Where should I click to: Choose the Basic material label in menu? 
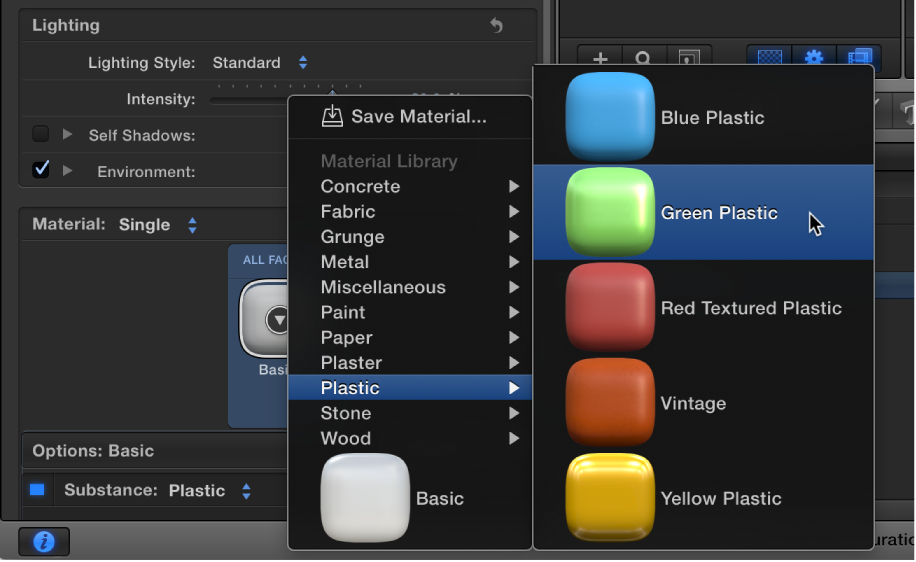pyautogui.click(x=440, y=498)
